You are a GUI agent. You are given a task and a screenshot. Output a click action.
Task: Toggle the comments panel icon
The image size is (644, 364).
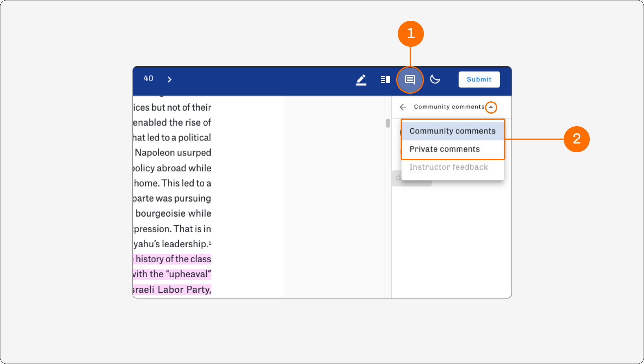coord(410,80)
